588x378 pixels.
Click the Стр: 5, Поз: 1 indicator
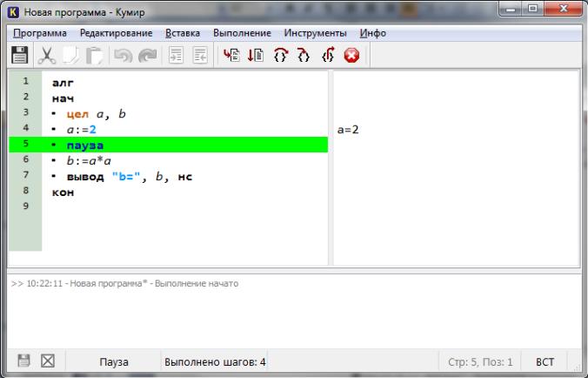click(480, 361)
